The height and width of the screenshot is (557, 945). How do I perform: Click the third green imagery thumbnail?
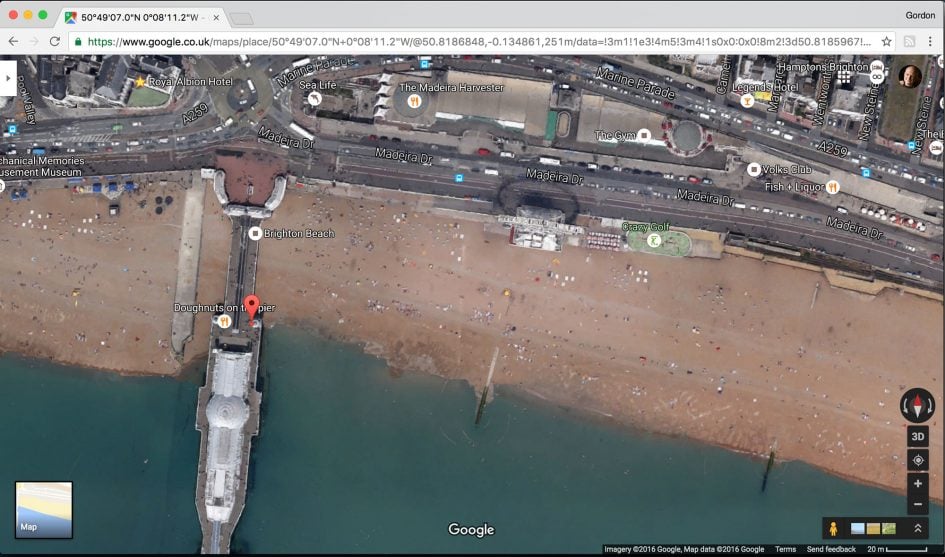coord(888,529)
